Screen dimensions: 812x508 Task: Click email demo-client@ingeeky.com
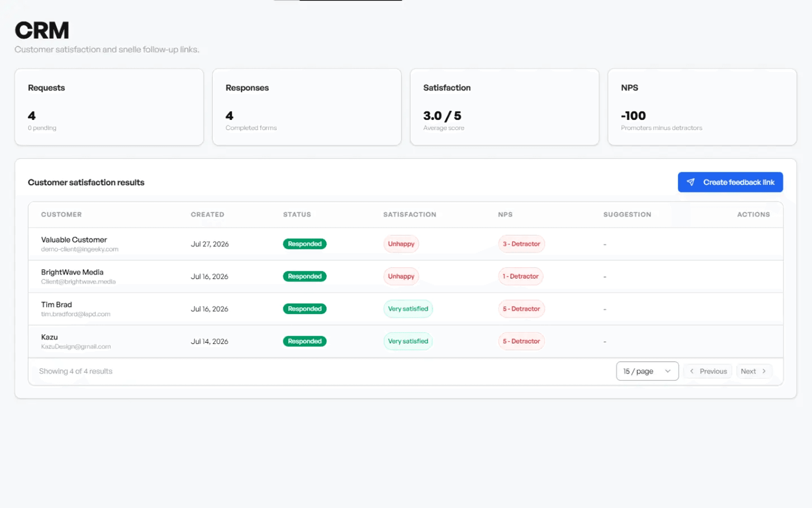80,249
